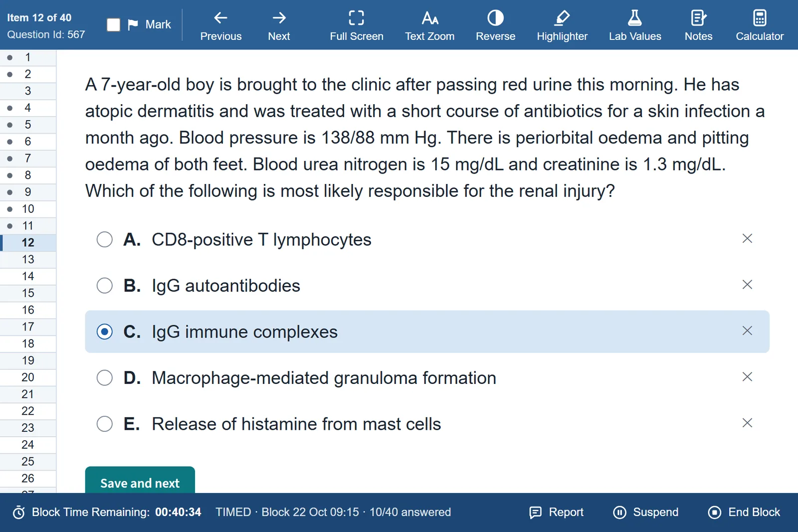The height and width of the screenshot is (532, 798).
Task: Strike out answer C with its X
Action: (747, 331)
